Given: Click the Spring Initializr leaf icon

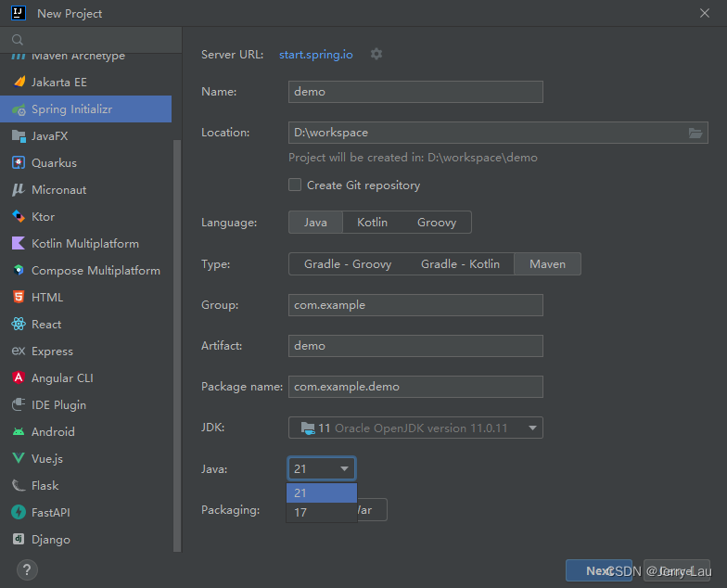Looking at the screenshot, I should click(19, 109).
